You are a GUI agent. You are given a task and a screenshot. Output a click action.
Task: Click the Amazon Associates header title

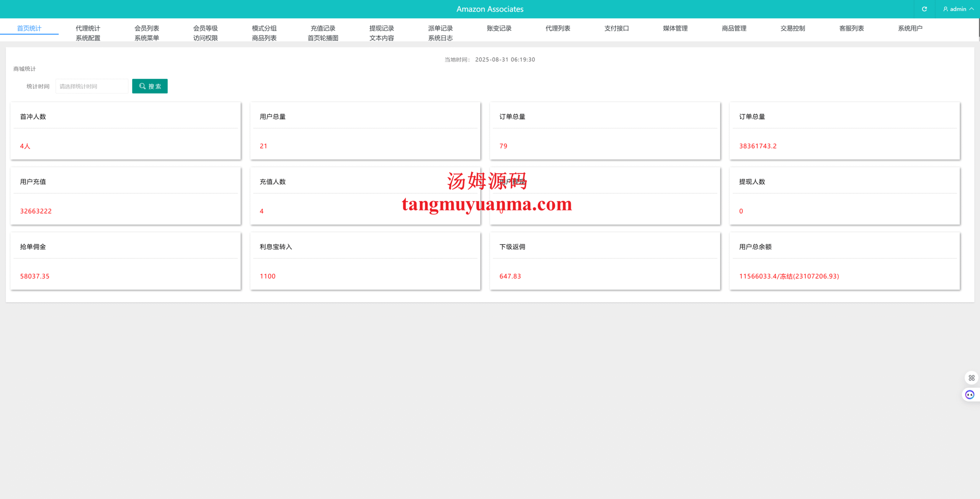click(x=490, y=9)
